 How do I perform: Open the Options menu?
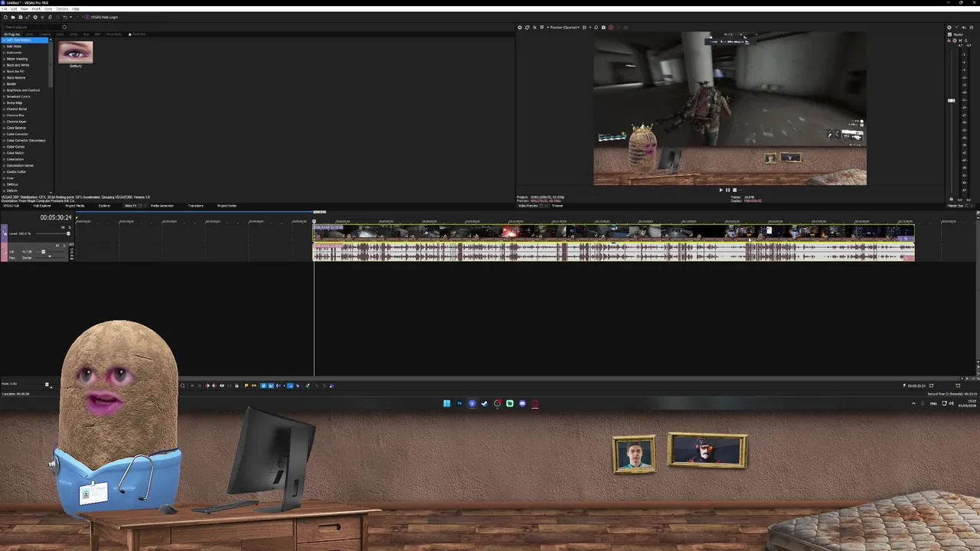pos(62,9)
